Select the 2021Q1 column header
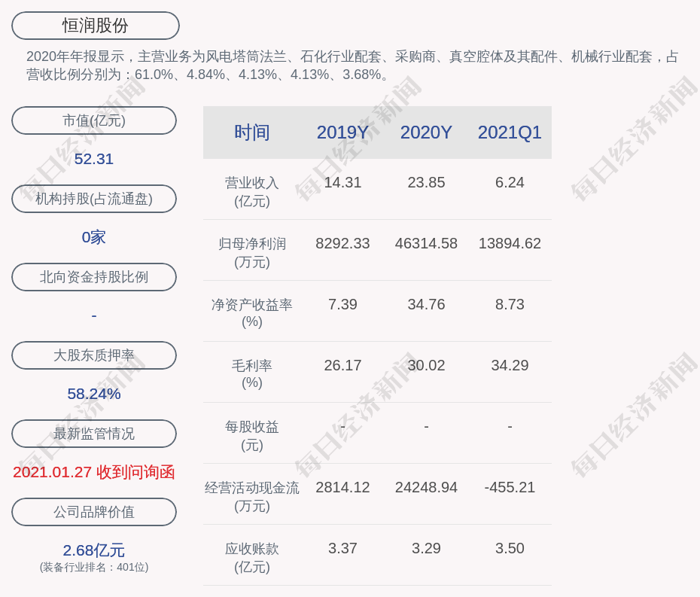Screen dimensions: 700x597 point(510,132)
